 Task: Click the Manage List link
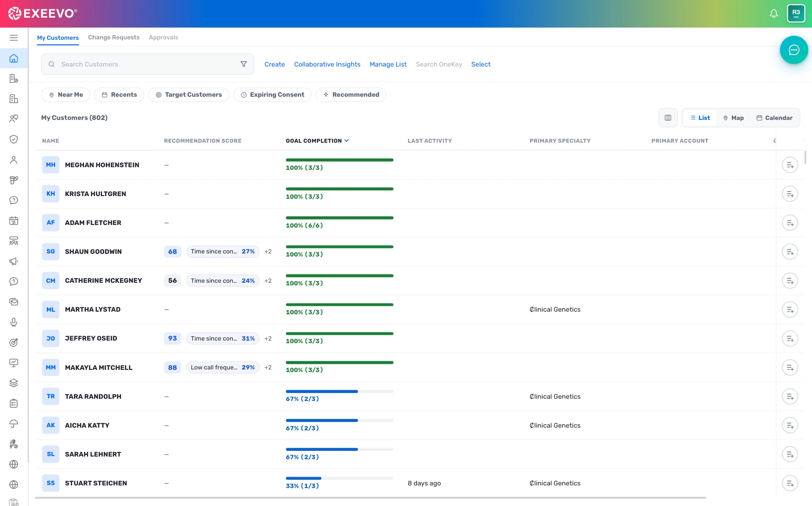tap(388, 64)
